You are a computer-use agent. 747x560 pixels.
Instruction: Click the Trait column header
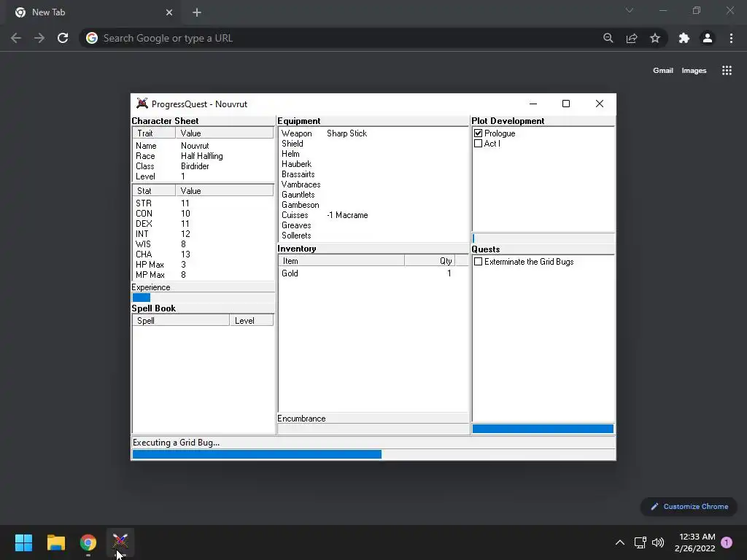tap(154, 133)
